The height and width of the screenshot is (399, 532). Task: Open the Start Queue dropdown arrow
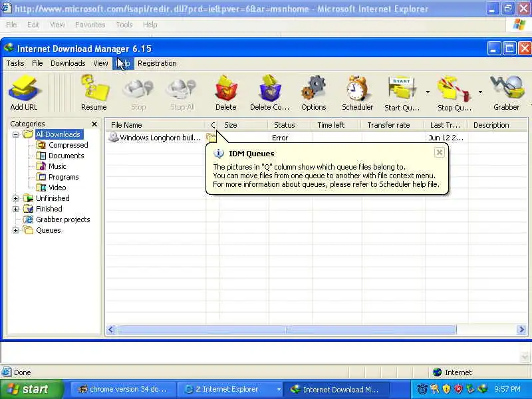(x=428, y=92)
